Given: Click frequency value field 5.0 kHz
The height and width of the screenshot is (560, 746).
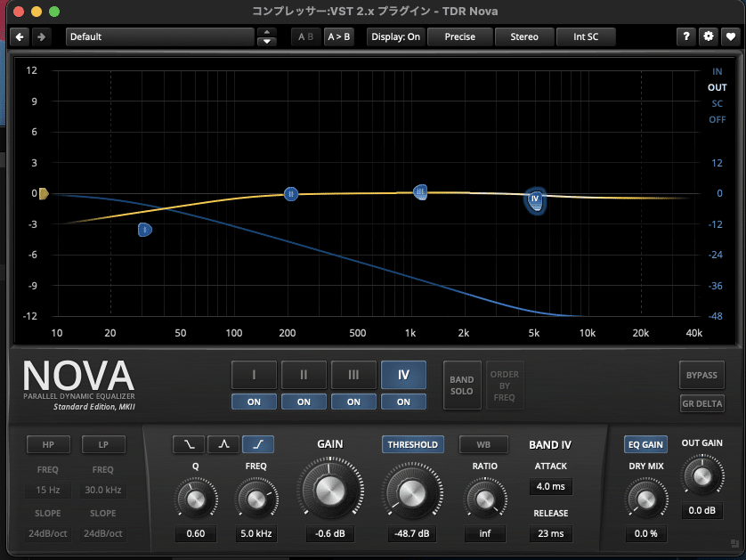Looking at the screenshot, I should [256, 533].
